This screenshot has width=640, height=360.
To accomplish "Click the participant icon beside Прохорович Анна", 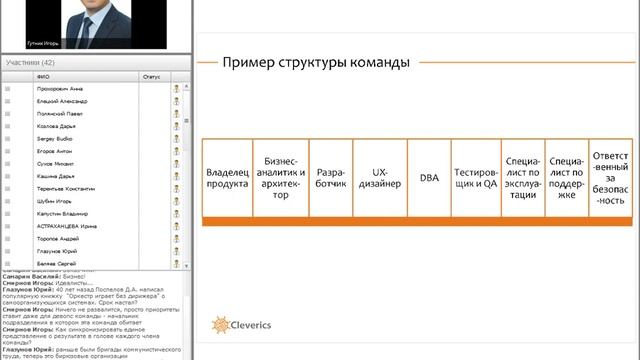I will pyautogui.click(x=176, y=89).
